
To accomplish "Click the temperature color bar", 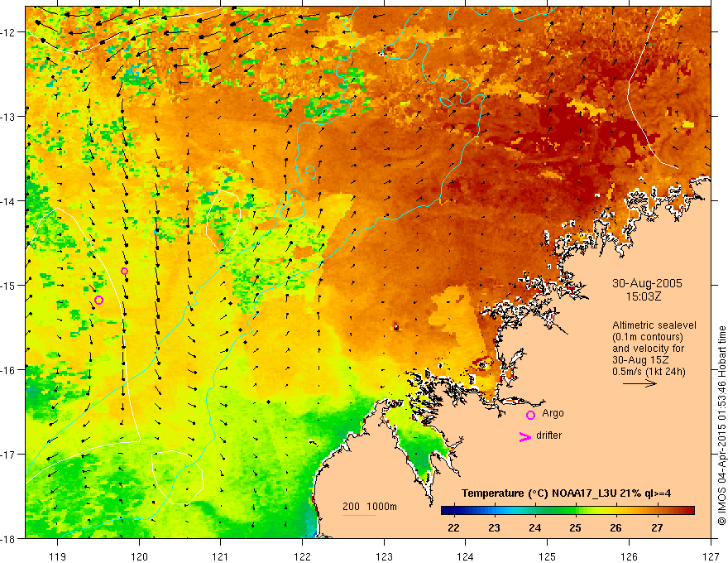I will click(568, 511).
